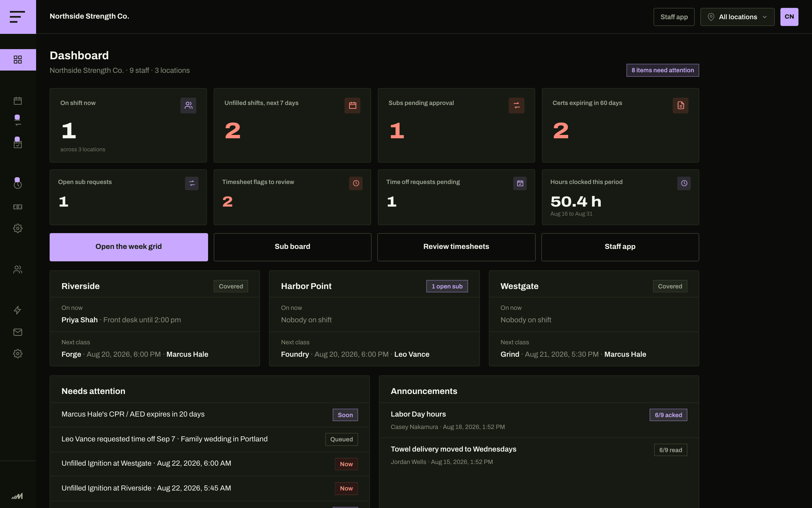Click the 1 open sub badge on Harbor Point

pos(447,286)
